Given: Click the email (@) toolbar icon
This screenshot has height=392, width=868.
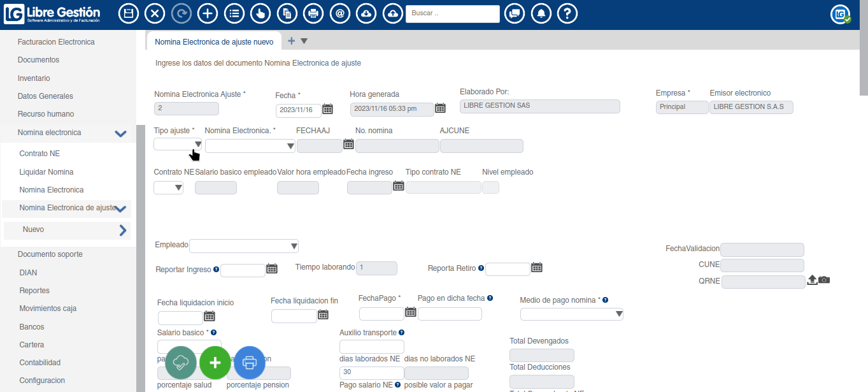Looking at the screenshot, I should [x=339, y=13].
